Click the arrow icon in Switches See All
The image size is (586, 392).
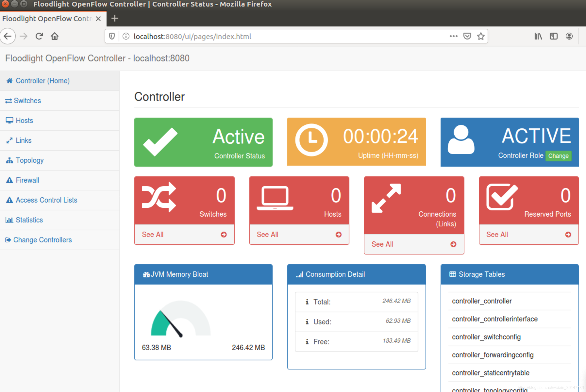click(224, 235)
